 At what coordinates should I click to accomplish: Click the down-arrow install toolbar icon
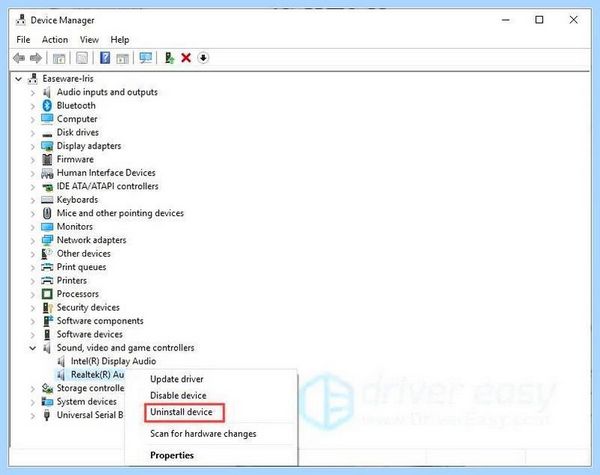203,58
